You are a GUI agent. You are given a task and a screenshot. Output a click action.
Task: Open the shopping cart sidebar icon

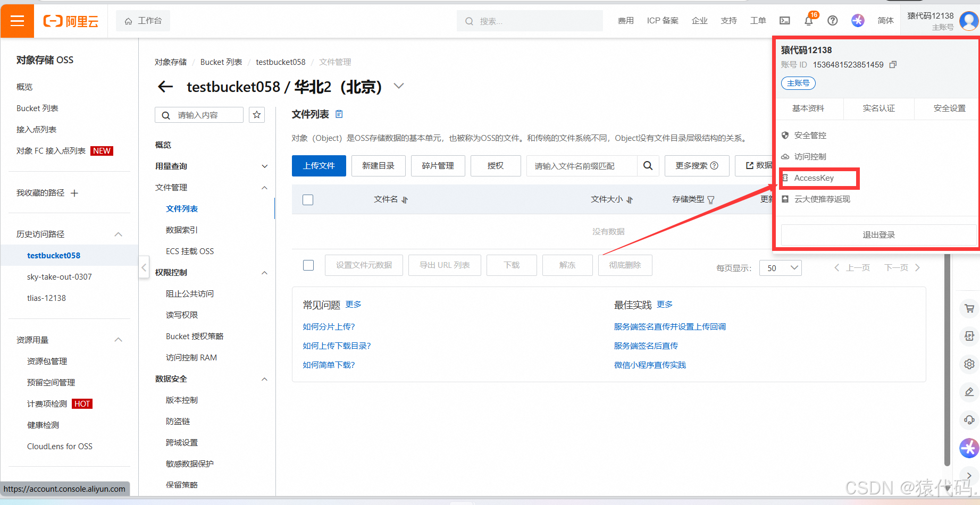(x=969, y=308)
